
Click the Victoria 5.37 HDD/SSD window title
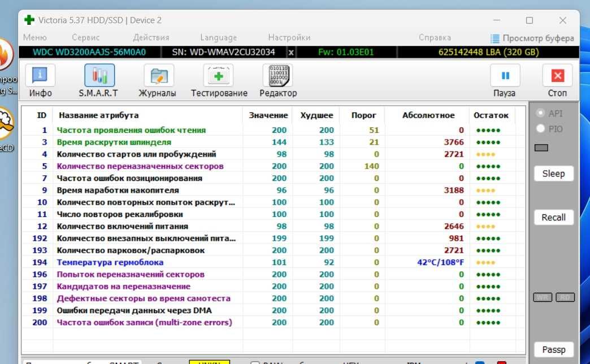click(x=99, y=20)
